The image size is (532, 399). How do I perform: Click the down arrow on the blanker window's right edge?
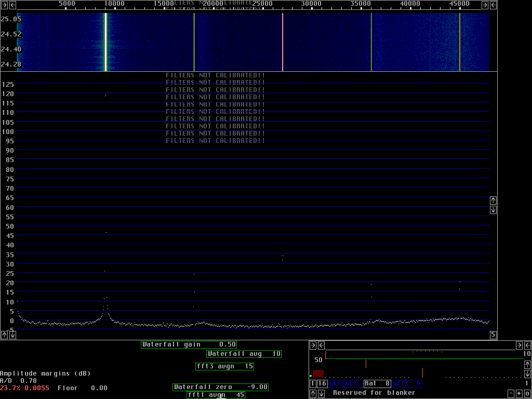pyautogui.click(x=528, y=374)
